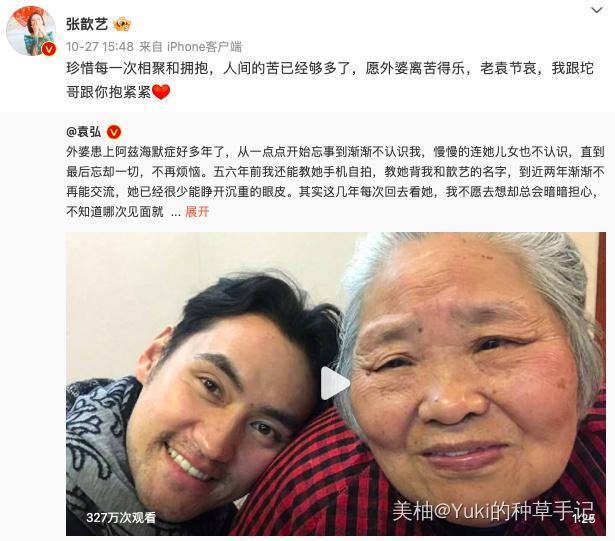This screenshot has width=615, height=541.
Task: Open 张歆艺 username profile link
Action: [x=87, y=24]
